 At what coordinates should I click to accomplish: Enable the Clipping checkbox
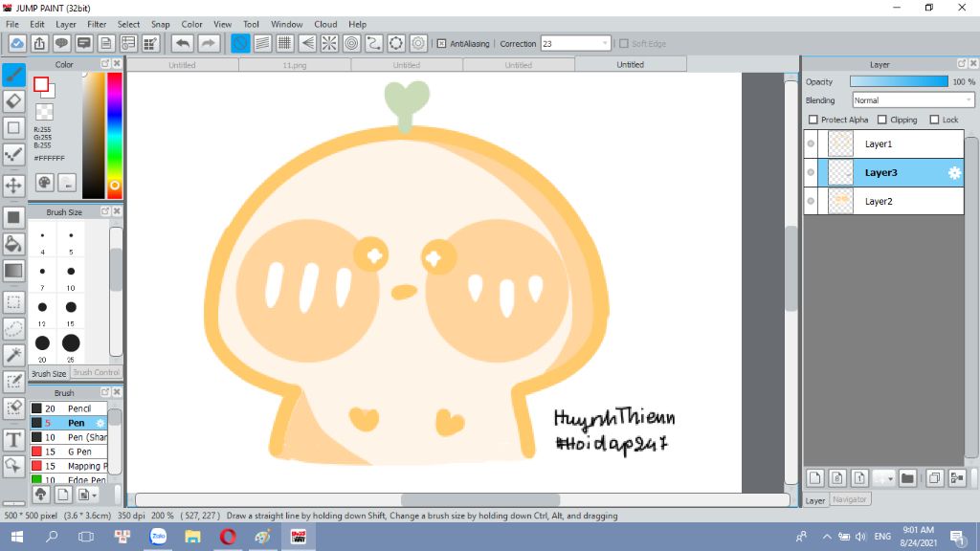(882, 120)
